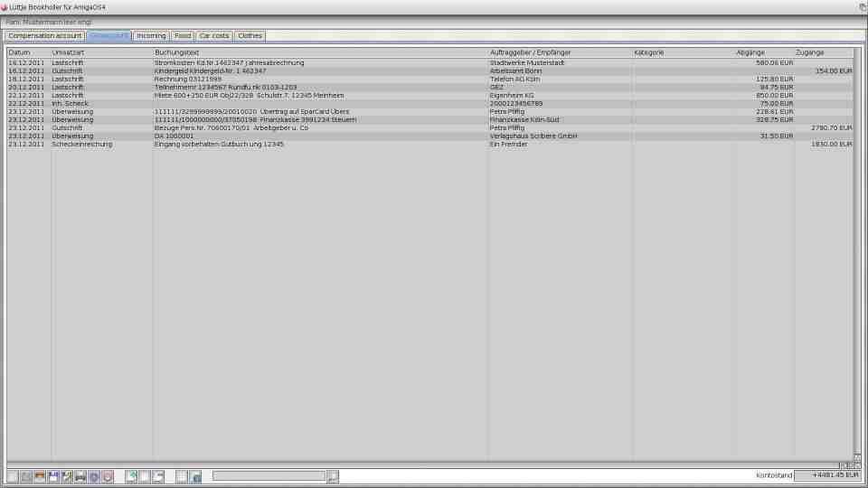Click the green arrow page icon in bottom toolbar
Viewport: 868px width, 488px height.
(x=131, y=476)
